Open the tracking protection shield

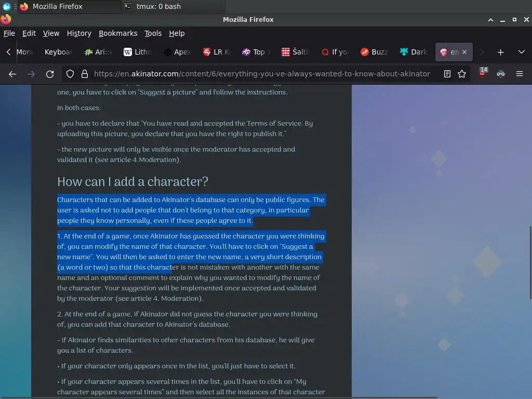[70, 74]
